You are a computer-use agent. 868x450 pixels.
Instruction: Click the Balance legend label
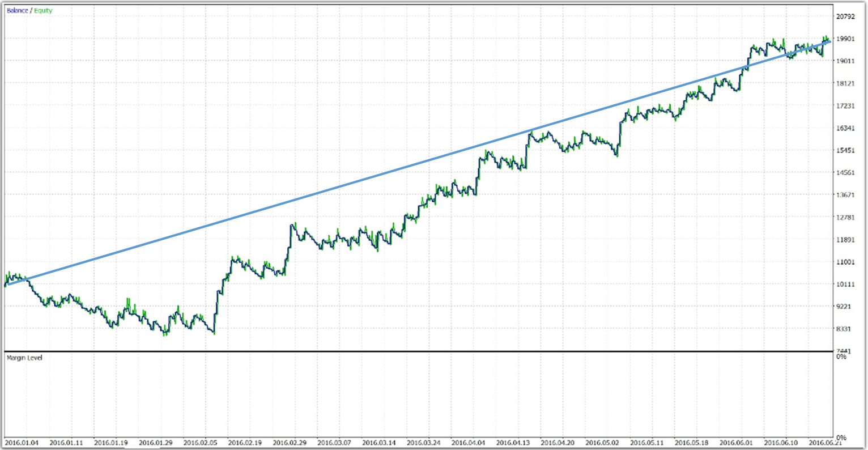click(x=16, y=11)
